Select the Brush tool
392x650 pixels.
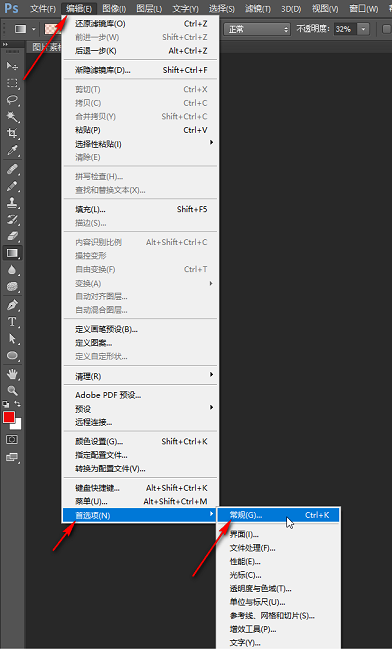[12, 186]
